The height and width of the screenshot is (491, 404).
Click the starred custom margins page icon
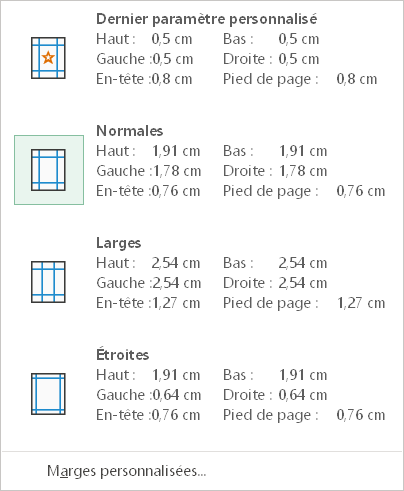(48, 58)
